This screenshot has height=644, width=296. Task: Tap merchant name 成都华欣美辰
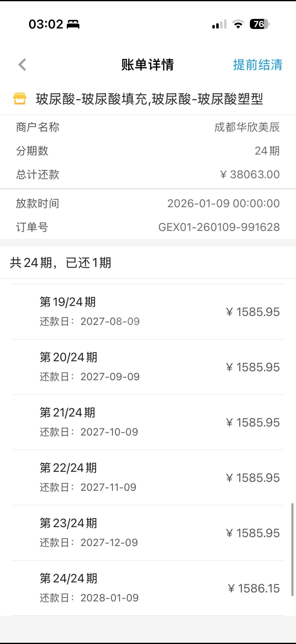pyautogui.click(x=247, y=127)
